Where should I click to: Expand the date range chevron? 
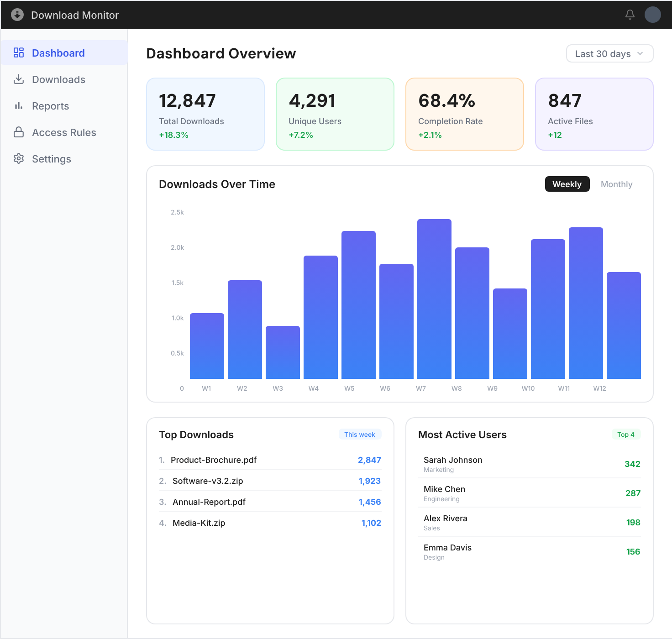pyautogui.click(x=640, y=53)
